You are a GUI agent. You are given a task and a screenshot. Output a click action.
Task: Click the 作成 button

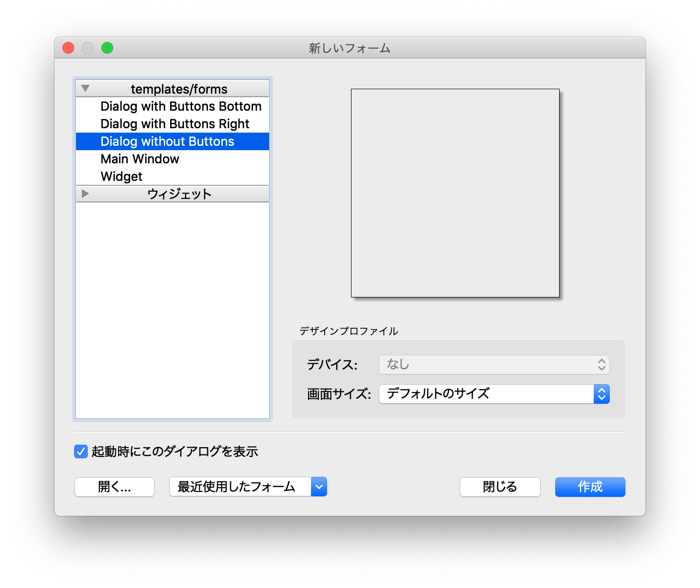590,487
